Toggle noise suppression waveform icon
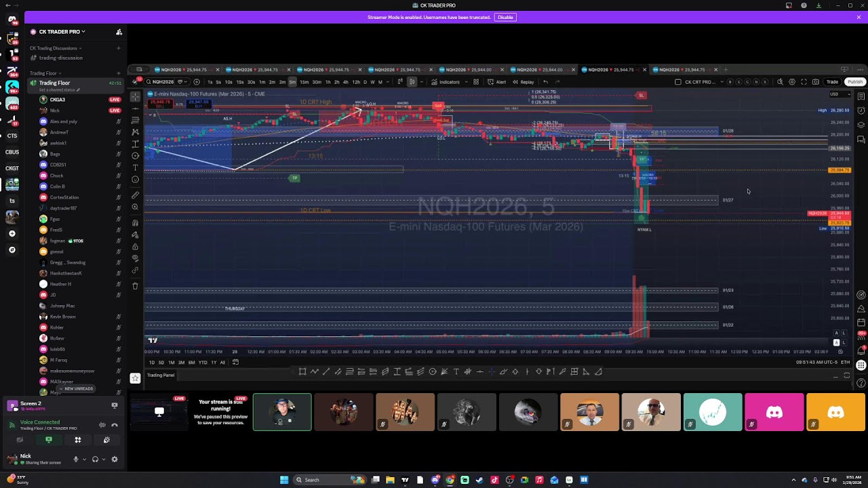Viewport: 868px width, 488px height. (102, 425)
